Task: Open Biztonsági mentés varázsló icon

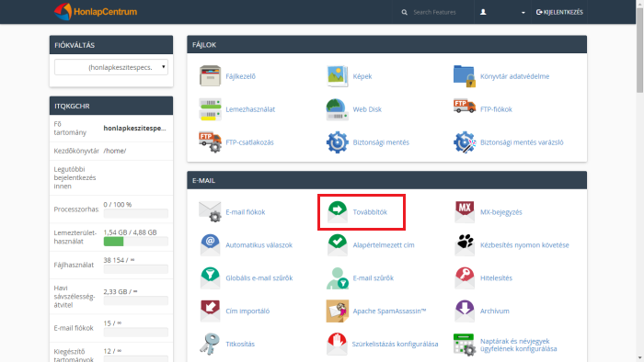Action: click(465, 142)
